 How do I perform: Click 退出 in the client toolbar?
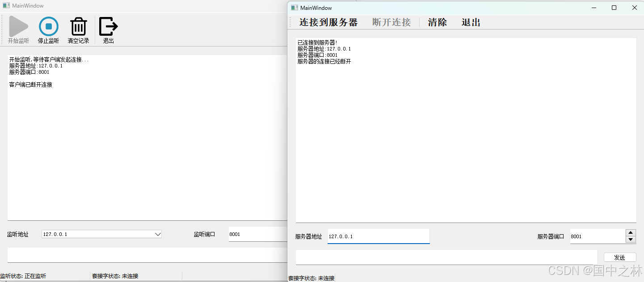pos(471,22)
